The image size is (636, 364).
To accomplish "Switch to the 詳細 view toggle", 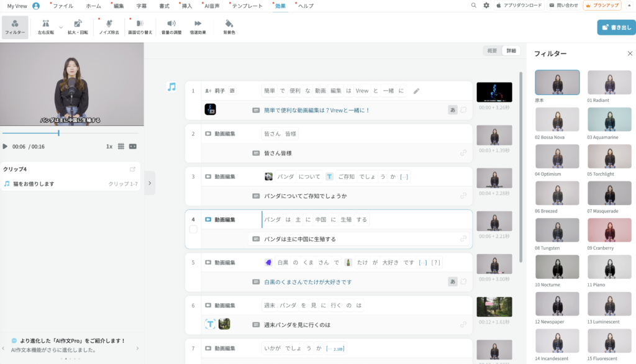I will [511, 51].
